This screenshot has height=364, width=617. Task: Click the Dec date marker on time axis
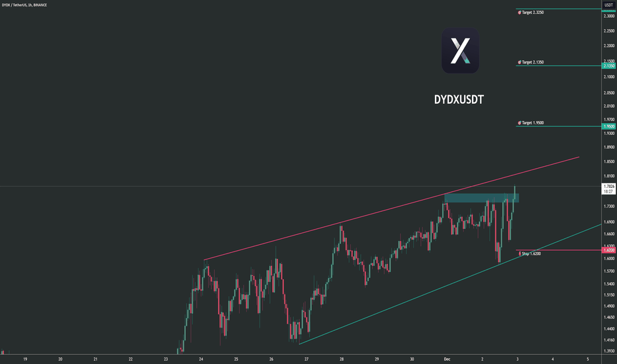point(447,359)
